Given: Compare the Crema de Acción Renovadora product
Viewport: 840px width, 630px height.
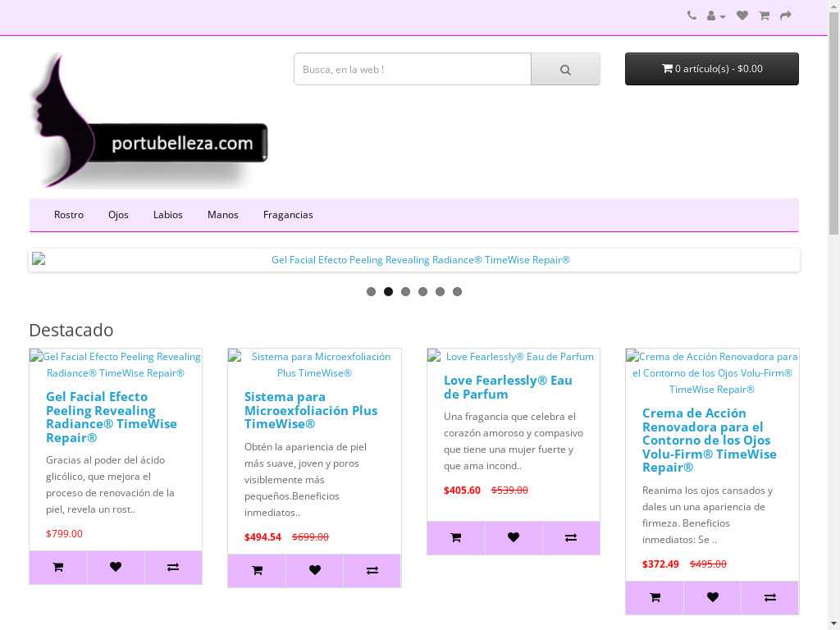Looking at the screenshot, I should pos(769,598).
